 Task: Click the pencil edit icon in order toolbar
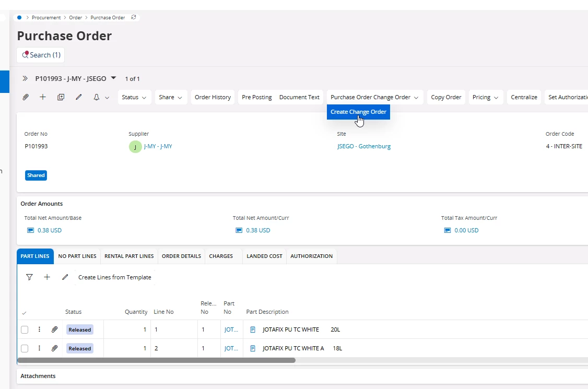[79, 97]
